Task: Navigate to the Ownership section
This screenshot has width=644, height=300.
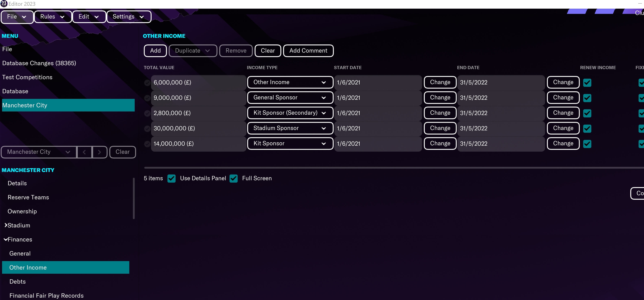Action: pyautogui.click(x=22, y=211)
